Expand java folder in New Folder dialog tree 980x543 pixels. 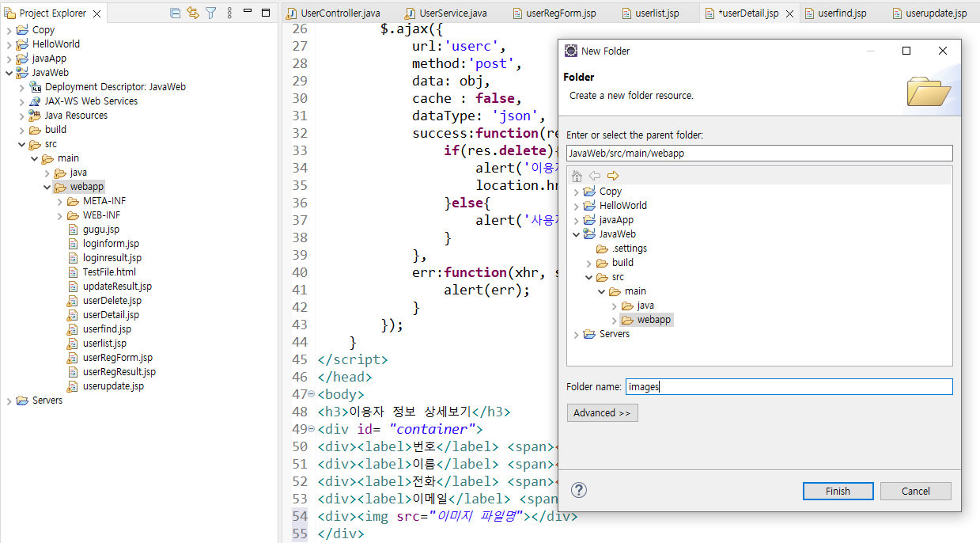click(x=615, y=306)
